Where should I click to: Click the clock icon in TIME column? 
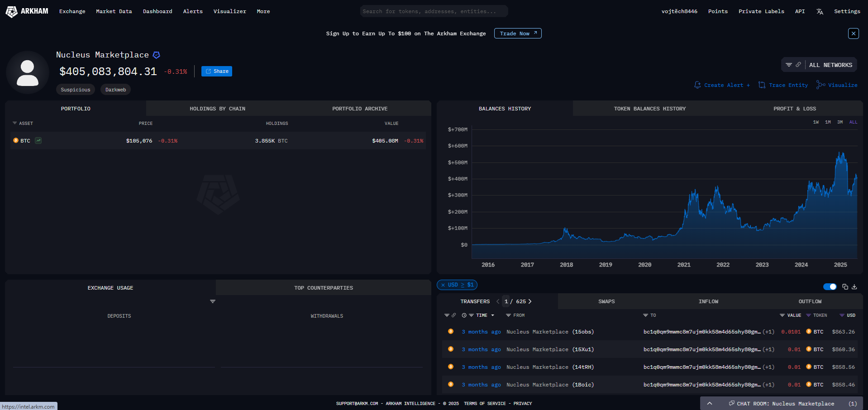464,315
